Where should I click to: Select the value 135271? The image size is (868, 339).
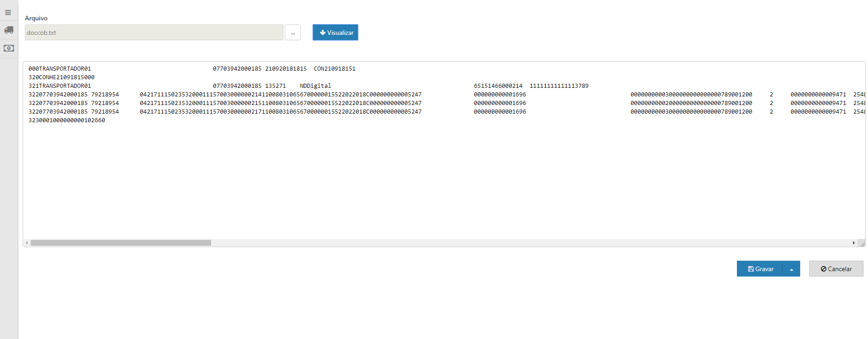point(275,86)
